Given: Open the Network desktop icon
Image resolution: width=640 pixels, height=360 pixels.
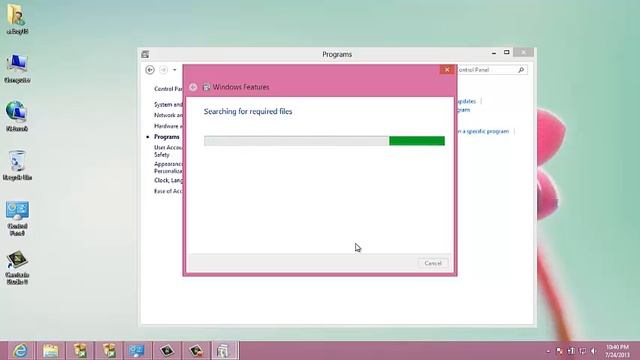Looking at the screenshot, I should click(17, 116).
